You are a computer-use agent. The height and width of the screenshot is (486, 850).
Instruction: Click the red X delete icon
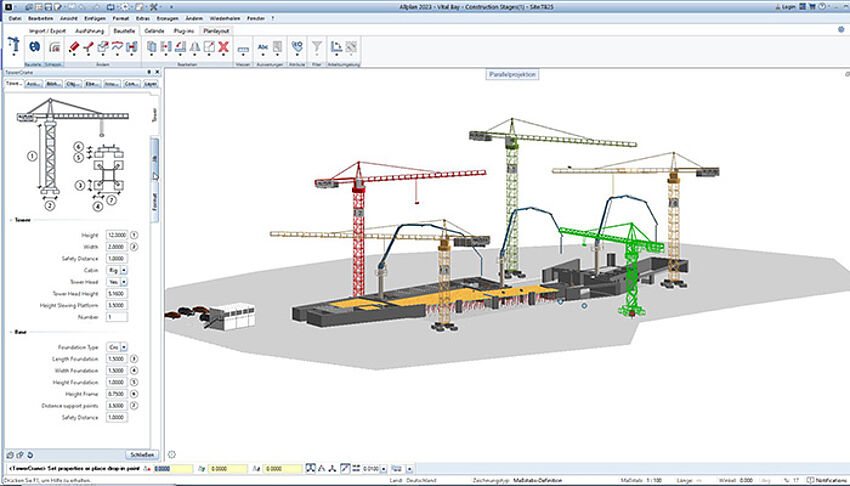point(223,47)
